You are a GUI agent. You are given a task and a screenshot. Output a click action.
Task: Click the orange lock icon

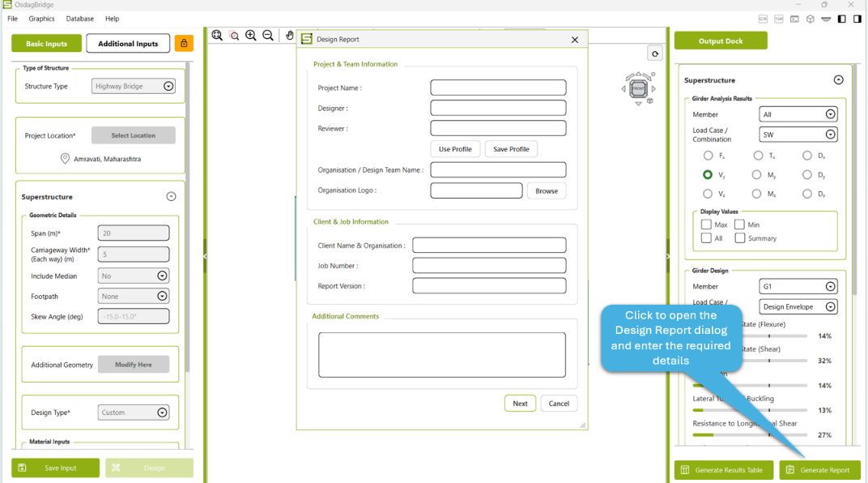click(184, 43)
